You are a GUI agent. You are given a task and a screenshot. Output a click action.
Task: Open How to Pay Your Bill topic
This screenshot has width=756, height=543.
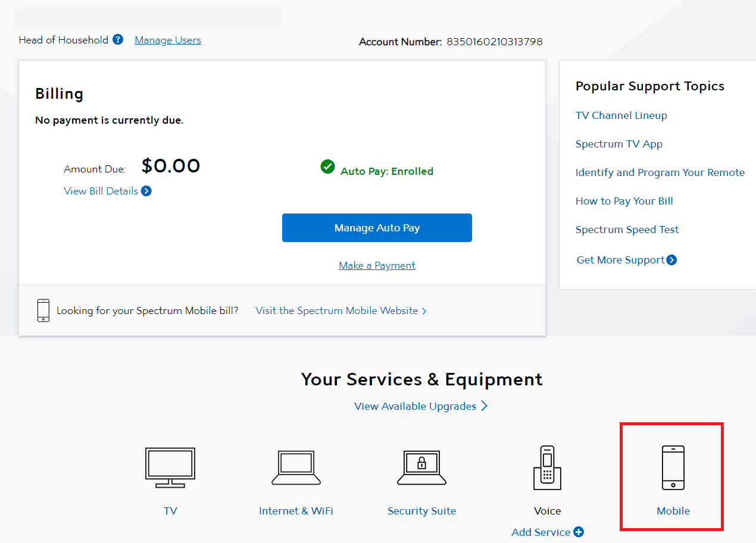624,201
